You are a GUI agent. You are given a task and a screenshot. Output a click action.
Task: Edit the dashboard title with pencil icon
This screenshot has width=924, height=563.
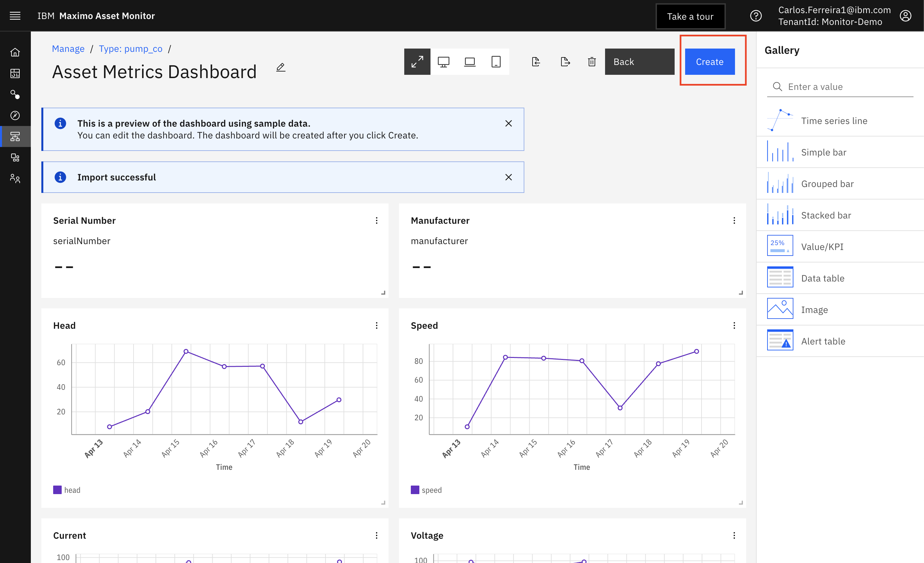(281, 68)
